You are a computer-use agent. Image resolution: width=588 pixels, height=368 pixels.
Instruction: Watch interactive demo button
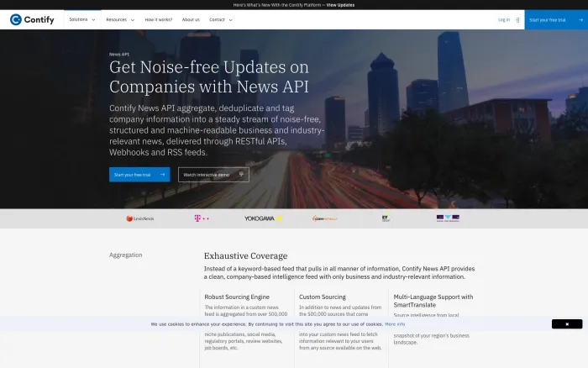click(x=213, y=175)
